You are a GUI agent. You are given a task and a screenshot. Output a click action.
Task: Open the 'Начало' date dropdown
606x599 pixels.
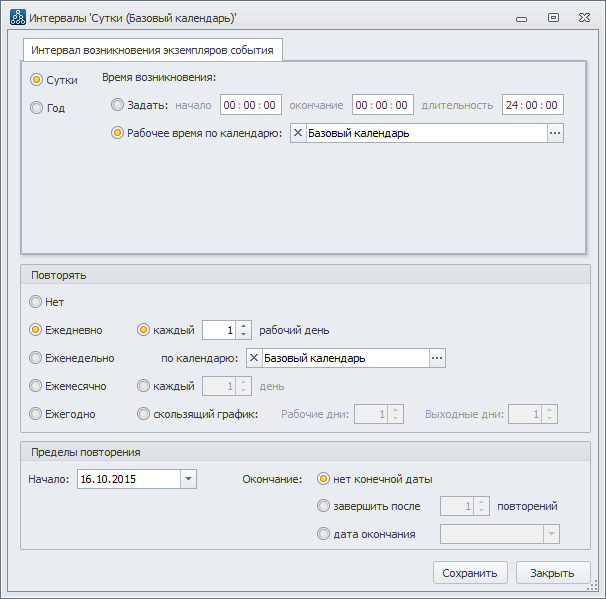tap(189, 479)
